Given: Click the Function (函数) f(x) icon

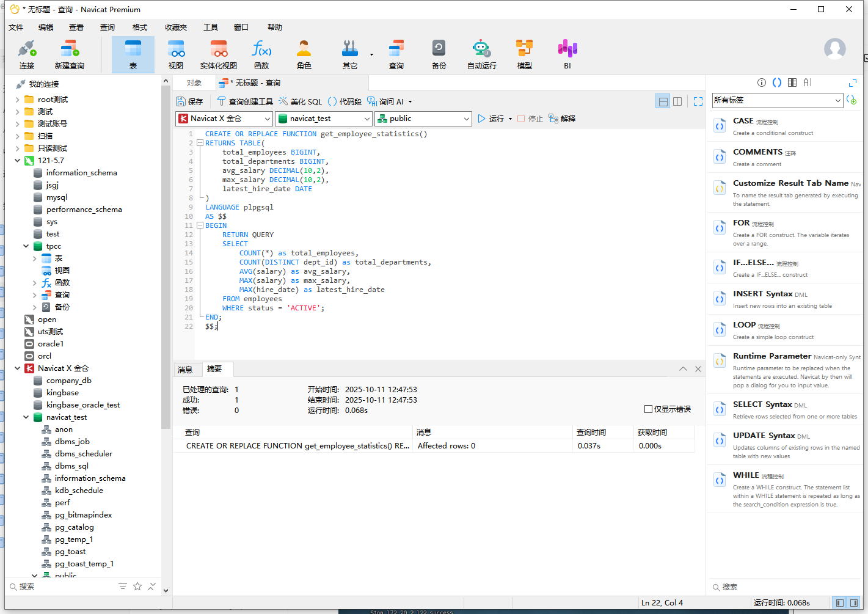Looking at the screenshot, I should [261, 54].
